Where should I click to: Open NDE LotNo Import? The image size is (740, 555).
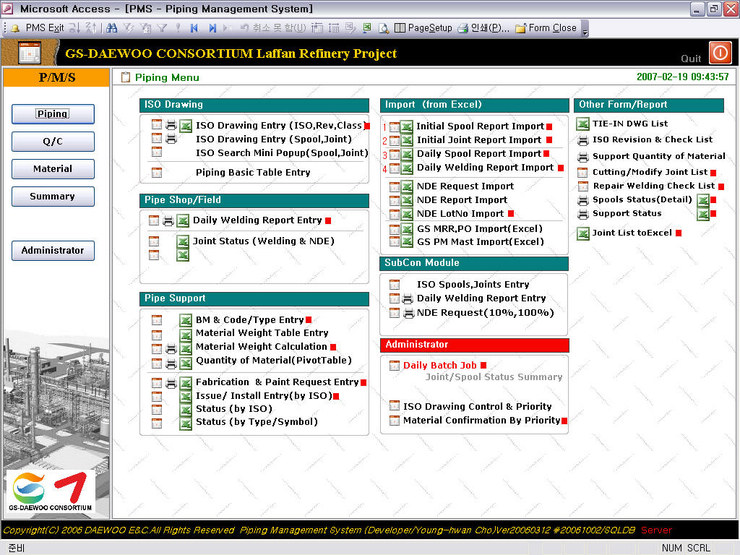460,214
